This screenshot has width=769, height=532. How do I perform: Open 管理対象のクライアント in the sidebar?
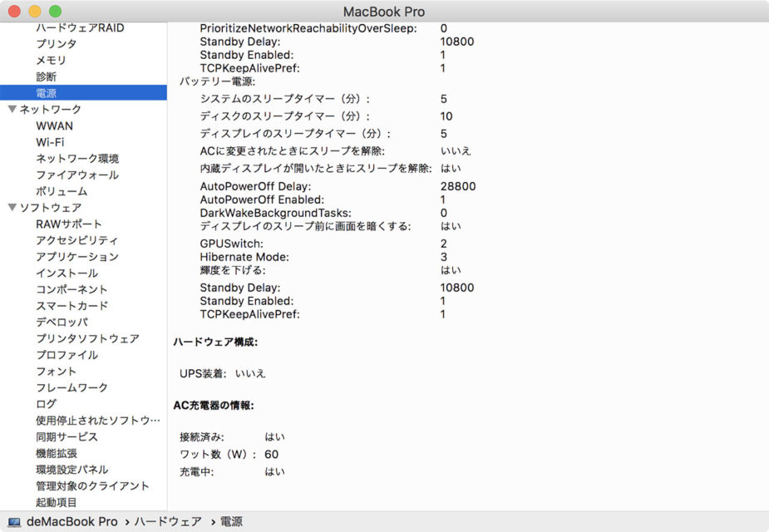tap(92, 486)
